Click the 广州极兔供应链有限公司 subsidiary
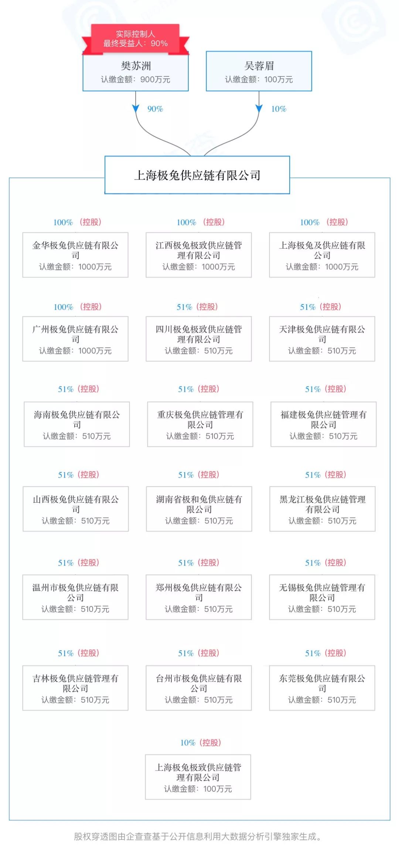 tap(75, 339)
